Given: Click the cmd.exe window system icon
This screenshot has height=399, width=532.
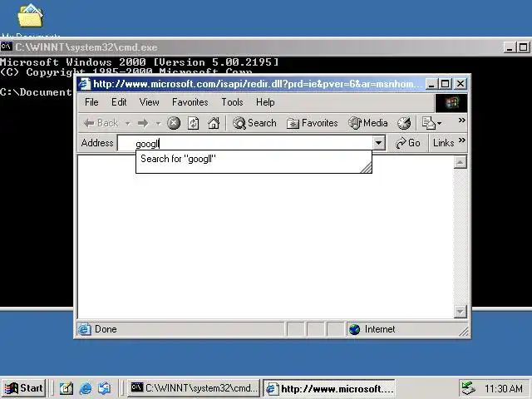Looking at the screenshot, I should tap(6, 47).
